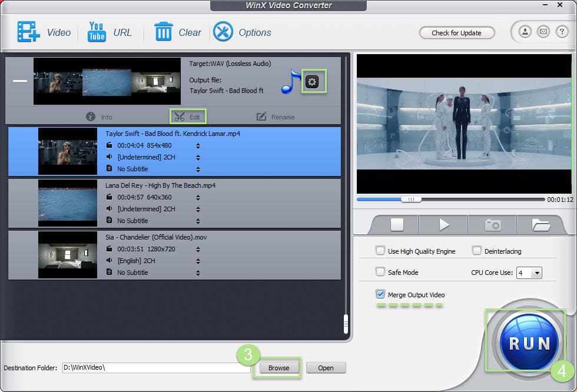The width and height of the screenshot is (577, 392).
Task: Select Lana Del Rey ocean thumbnail
Action: [x=68, y=203]
